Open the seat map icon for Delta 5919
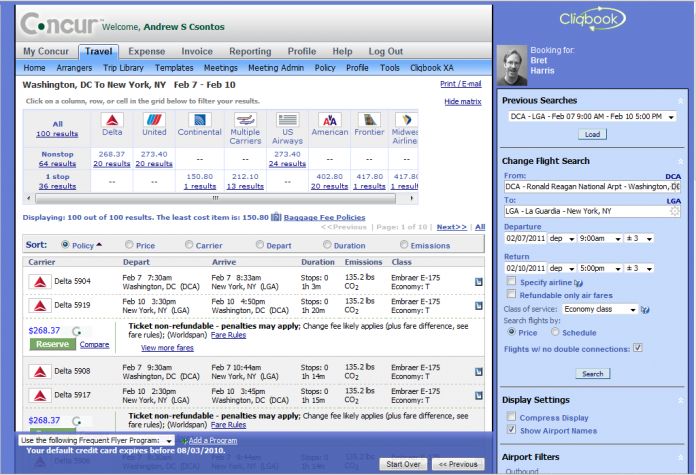696x475 pixels. [x=478, y=305]
